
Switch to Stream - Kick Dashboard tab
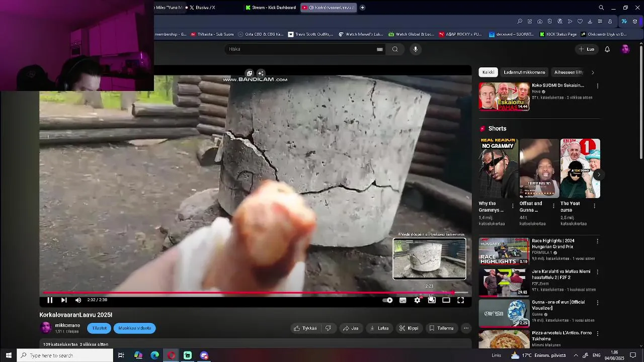pyautogui.click(x=271, y=8)
